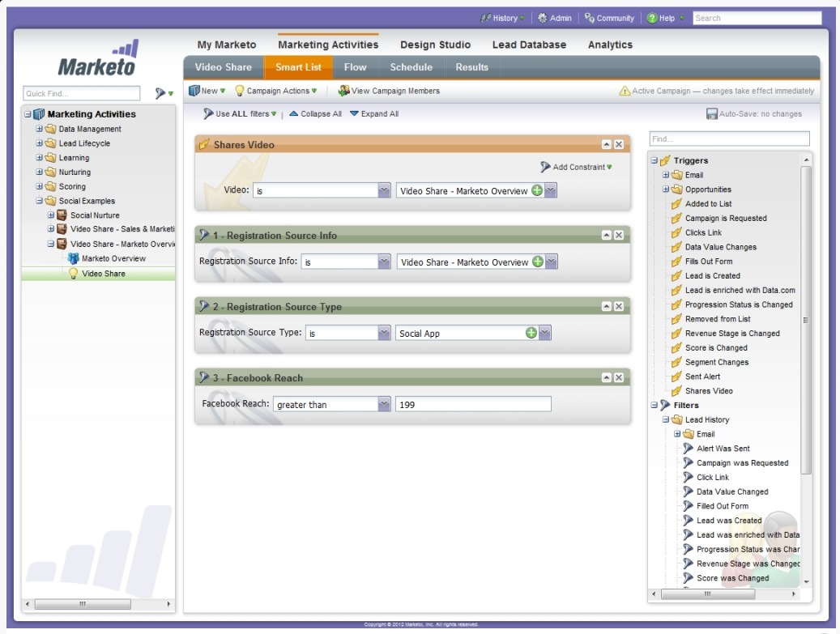Click the Auto-Save disk icon
The width and height of the screenshot is (840, 634).
712,114
